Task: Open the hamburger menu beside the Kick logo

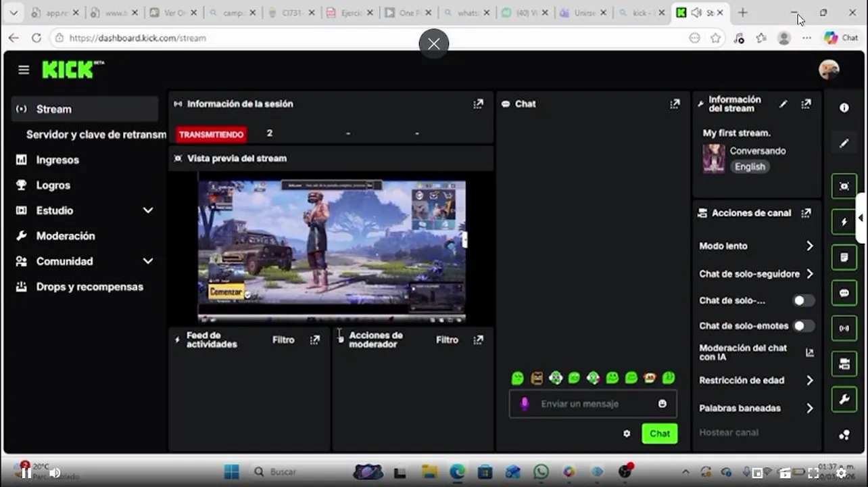Action: [x=24, y=70]
